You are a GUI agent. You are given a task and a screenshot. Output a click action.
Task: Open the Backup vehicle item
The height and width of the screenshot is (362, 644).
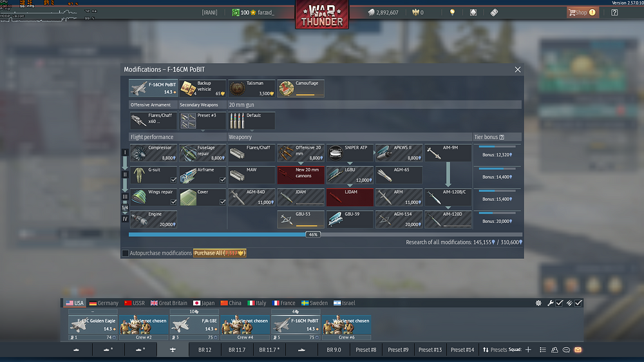click(202, 88)
